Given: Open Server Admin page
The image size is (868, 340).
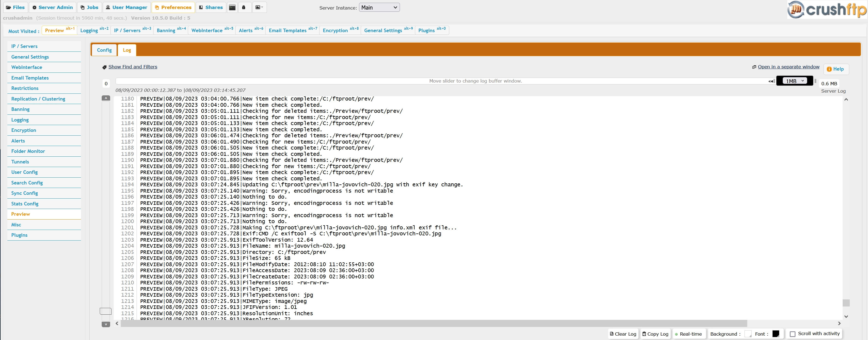Looking at the screenshot, I should 52,7.
